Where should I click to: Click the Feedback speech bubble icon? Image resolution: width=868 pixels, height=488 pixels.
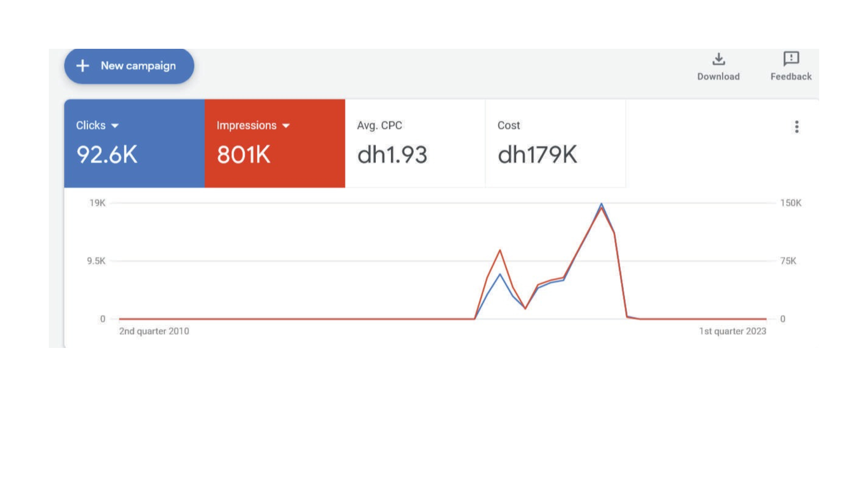(791, 59)
